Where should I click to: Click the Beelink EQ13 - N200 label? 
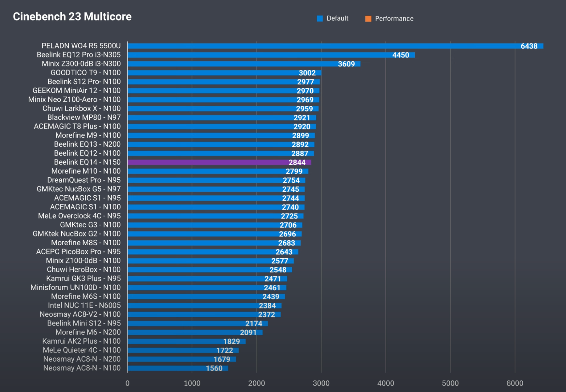87,144
